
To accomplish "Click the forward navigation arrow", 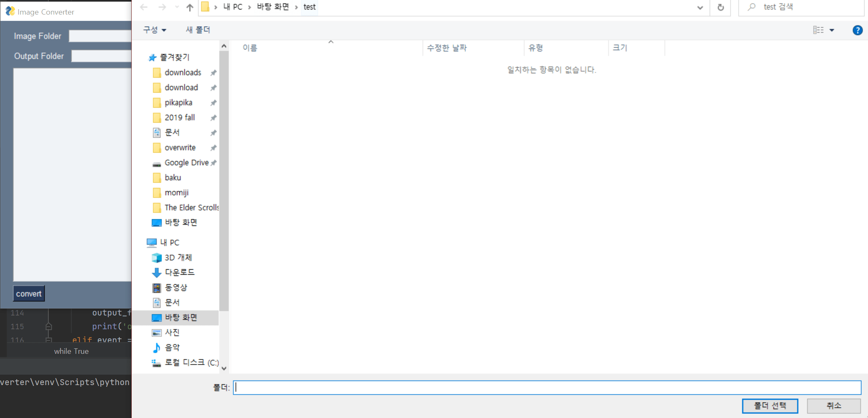I will pyautogui.click(x=162, y=7).
